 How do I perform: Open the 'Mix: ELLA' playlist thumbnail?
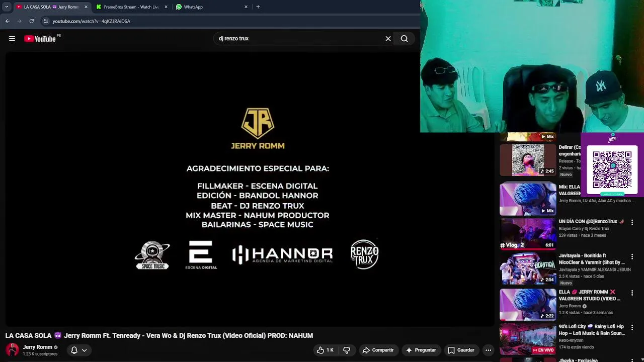coord(528,199)
